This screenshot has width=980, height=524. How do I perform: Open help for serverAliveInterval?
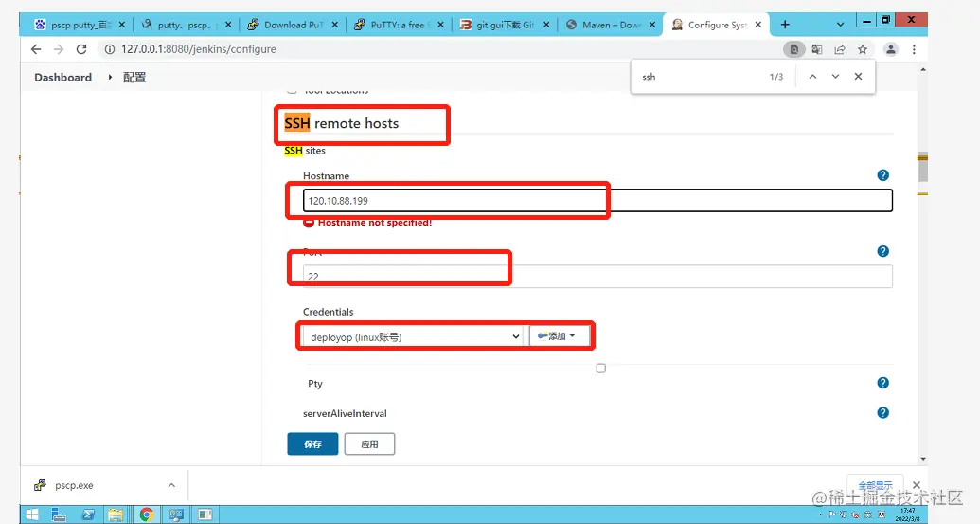tap(883, 413)
